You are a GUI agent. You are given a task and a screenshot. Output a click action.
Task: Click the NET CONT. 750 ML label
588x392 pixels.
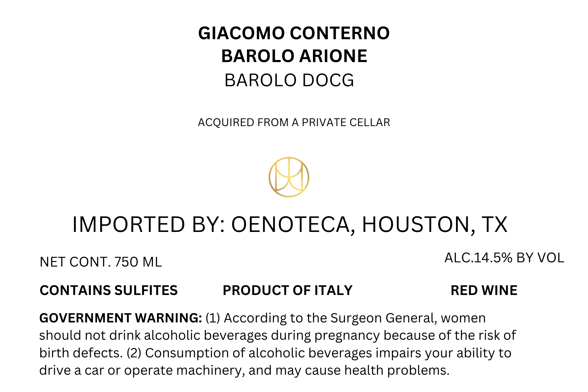[101, 262]
